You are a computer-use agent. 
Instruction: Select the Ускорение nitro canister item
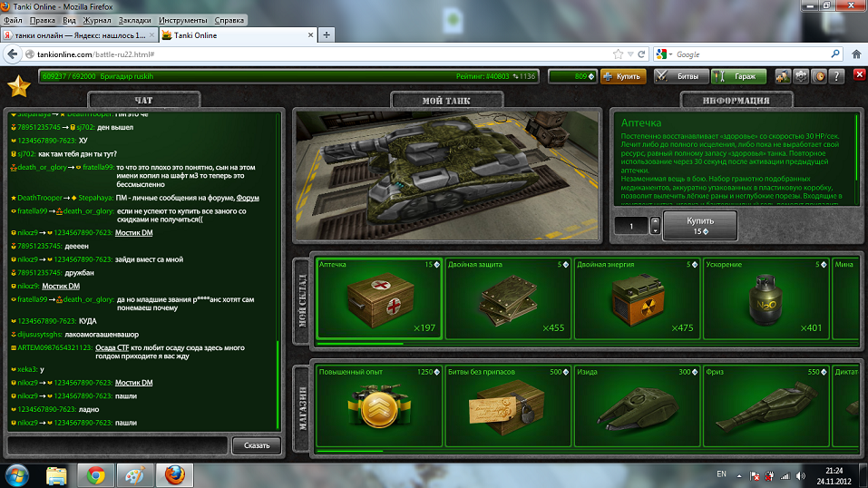[x=765, y=297]
